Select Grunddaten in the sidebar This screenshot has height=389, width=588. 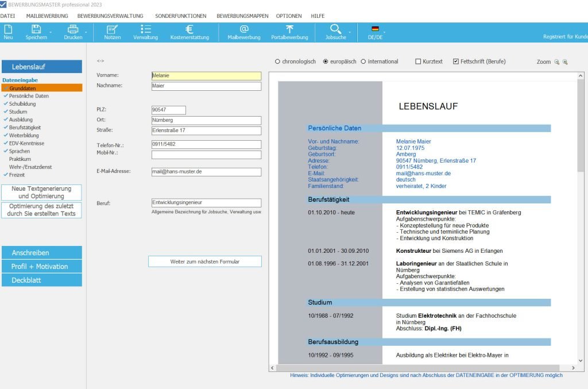click(x=41, y=88)
